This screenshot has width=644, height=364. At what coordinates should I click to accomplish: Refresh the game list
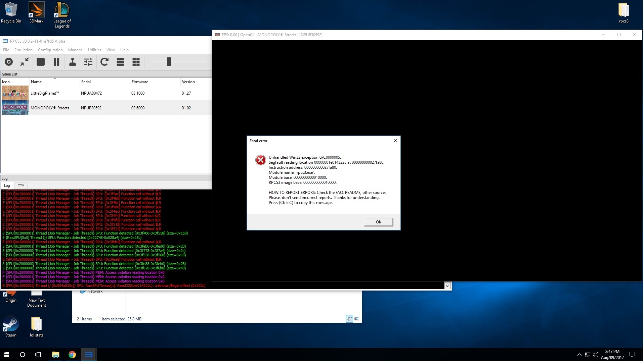click(x=104, y=62)
